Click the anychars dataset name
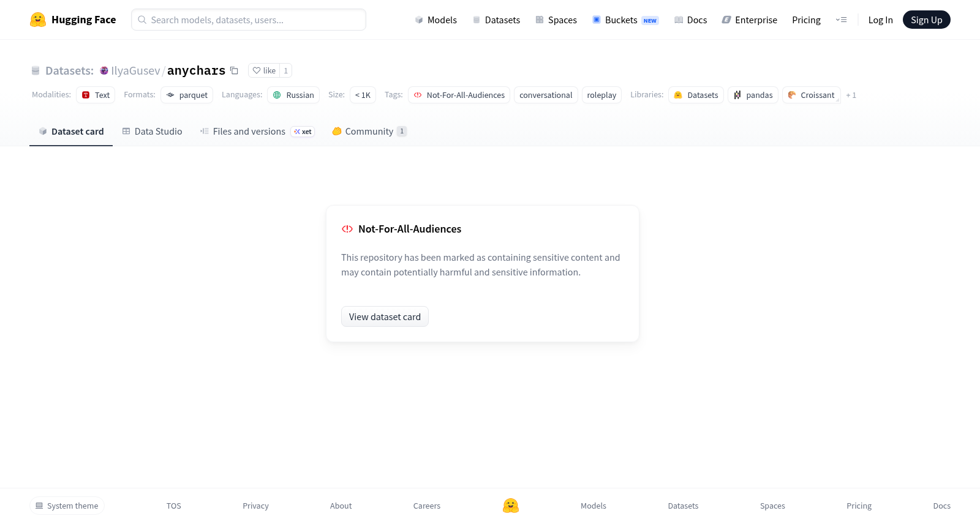The height and width of the screenshot is (527, 980). click(x=196, y=70)
